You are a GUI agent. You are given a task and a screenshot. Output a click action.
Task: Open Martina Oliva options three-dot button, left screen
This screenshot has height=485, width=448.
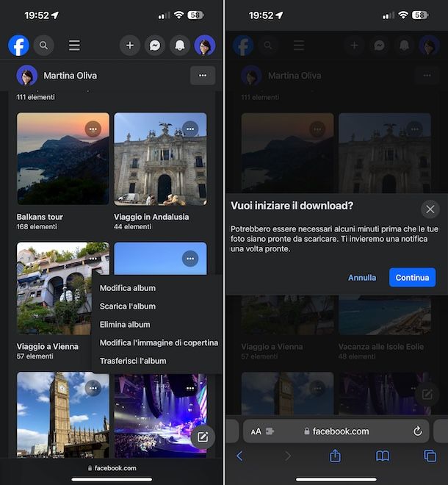point(203,76)
